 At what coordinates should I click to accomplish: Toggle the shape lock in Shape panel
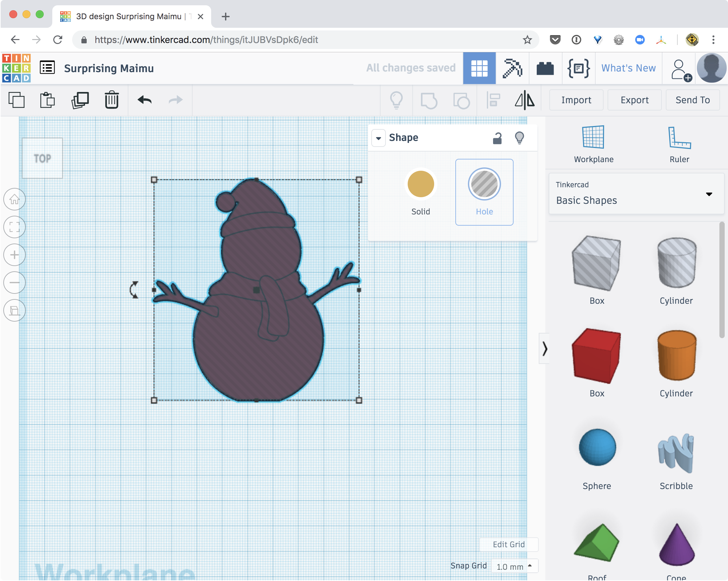click(x=497, y=138)
